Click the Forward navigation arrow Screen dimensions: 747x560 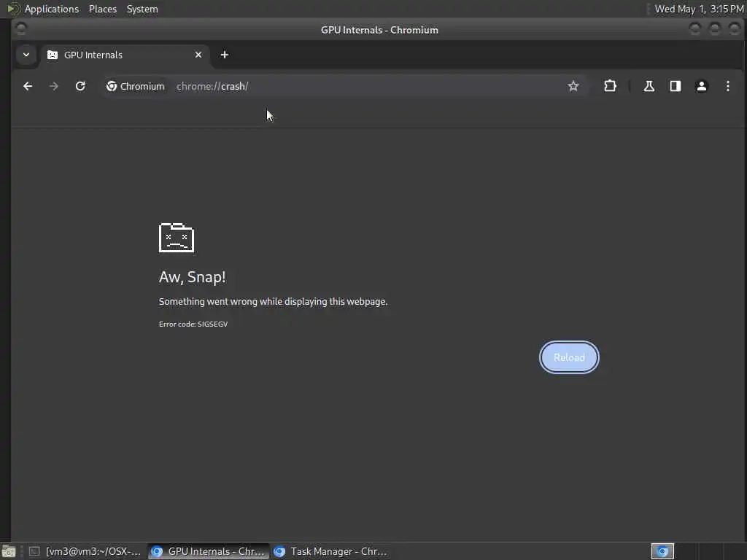[x=54, y=86]
